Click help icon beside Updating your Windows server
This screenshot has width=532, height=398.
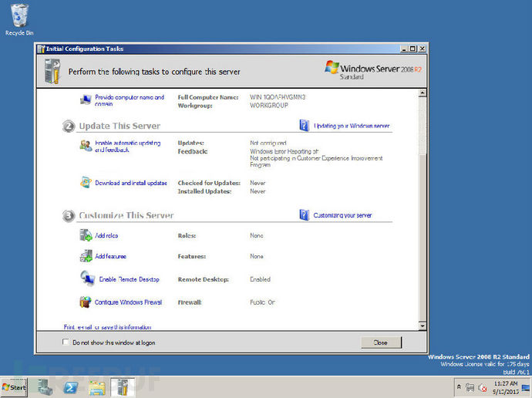305,126
